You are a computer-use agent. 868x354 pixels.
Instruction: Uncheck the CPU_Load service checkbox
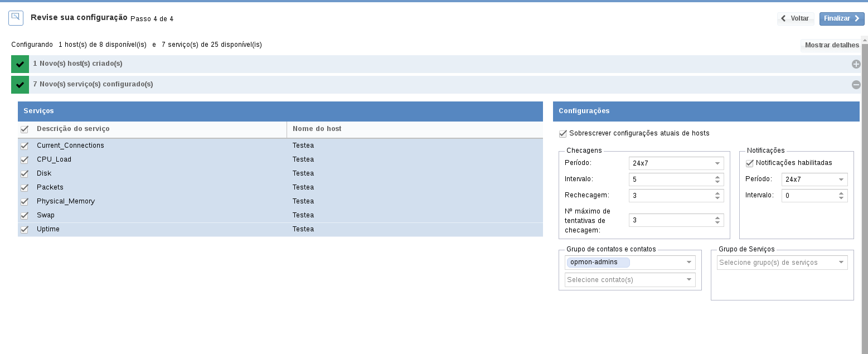[x=25, y=160]
